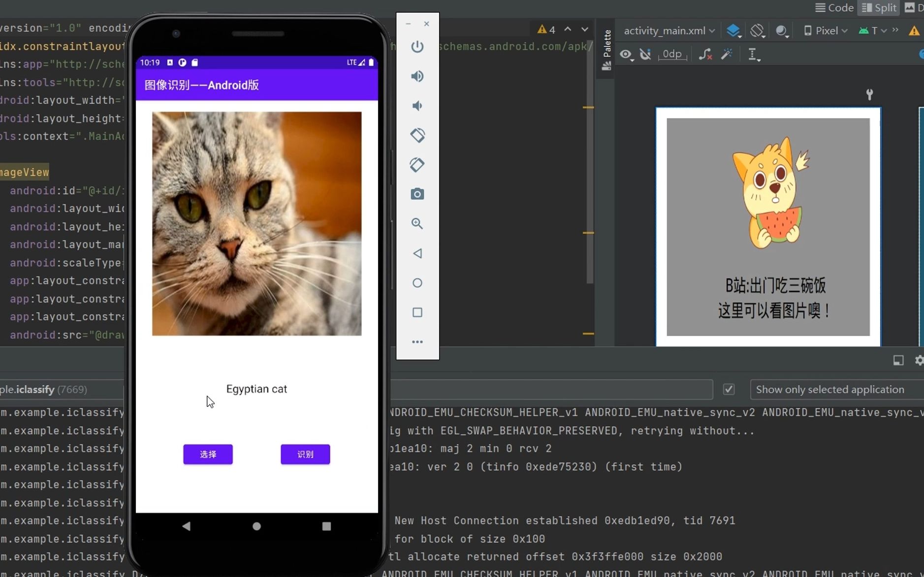
Task: Click the android:src attribute line
Action: (67, 335)
